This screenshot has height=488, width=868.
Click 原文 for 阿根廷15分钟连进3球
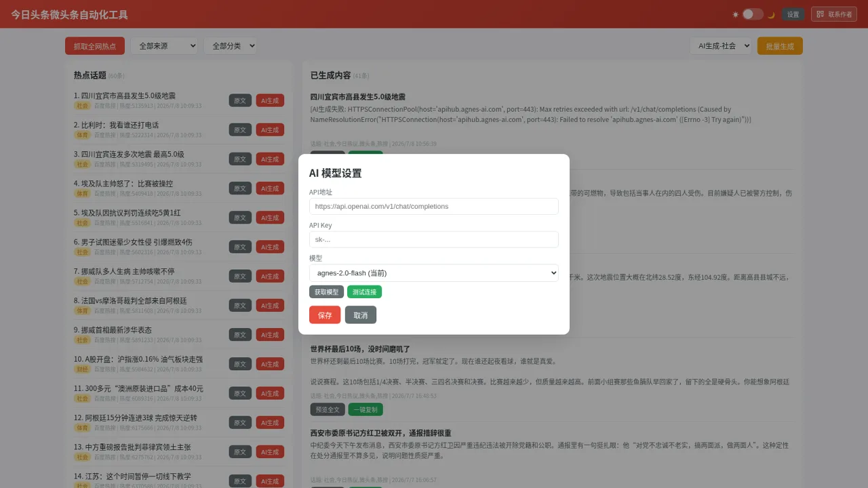(240, 422)
